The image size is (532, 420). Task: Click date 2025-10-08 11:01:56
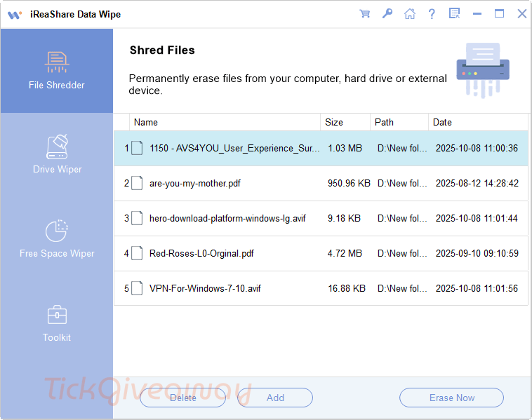click(x=477, y=288)
